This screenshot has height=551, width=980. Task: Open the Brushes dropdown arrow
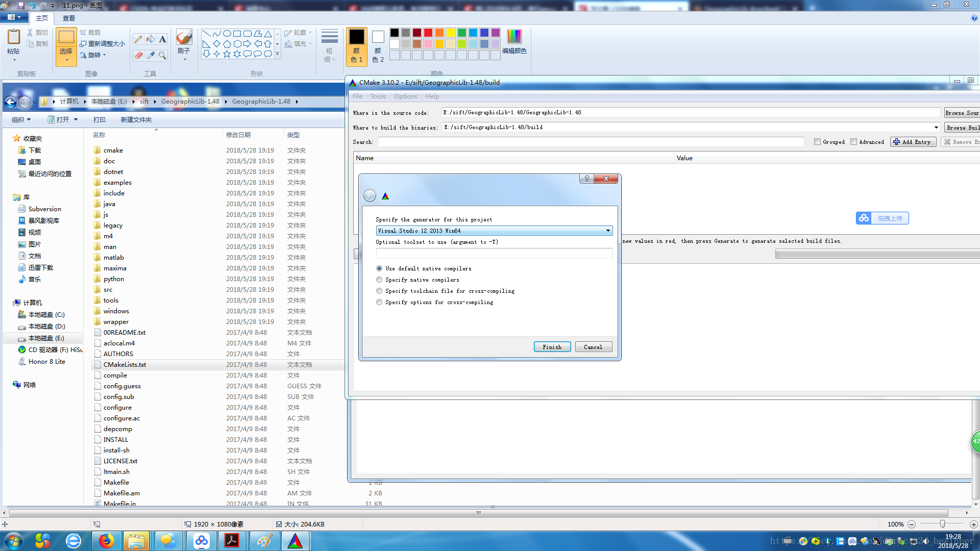tap(184, 60)
